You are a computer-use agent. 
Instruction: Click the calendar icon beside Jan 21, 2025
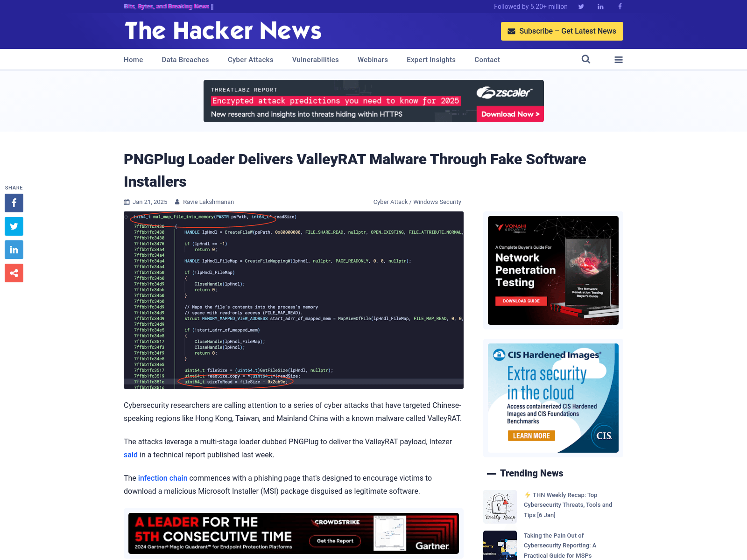tap(127, 202)
